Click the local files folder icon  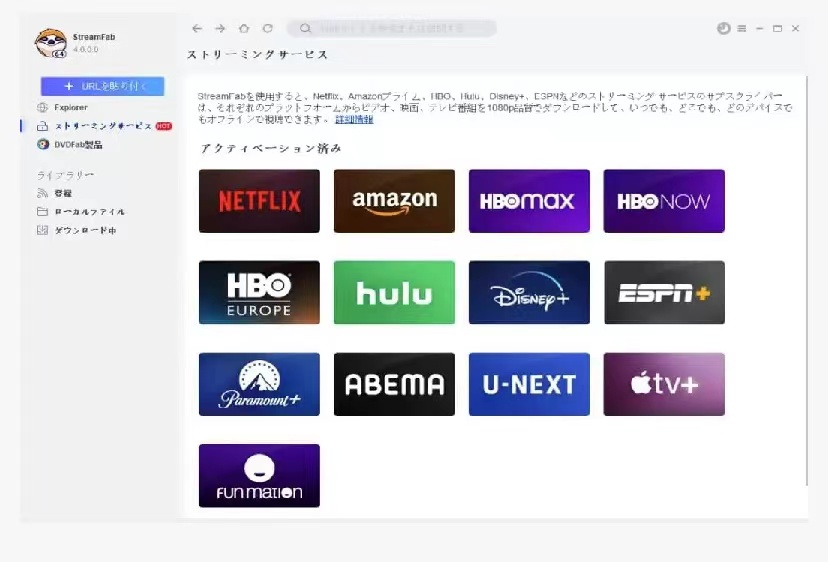pyautogui.click(x=43, y=212)
